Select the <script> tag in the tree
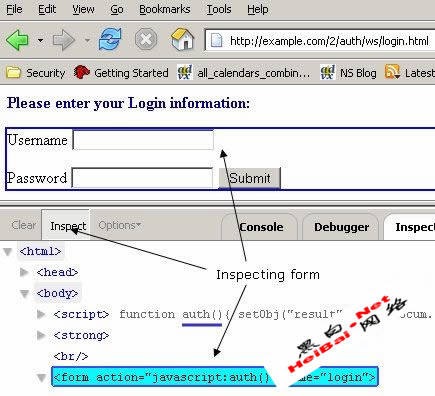The width and height of the screenshot is (435, 396). coord(81,314)
